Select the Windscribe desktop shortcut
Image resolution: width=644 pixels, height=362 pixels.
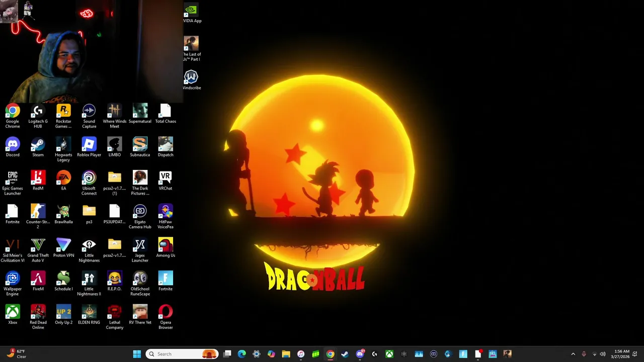click(192, 80)
